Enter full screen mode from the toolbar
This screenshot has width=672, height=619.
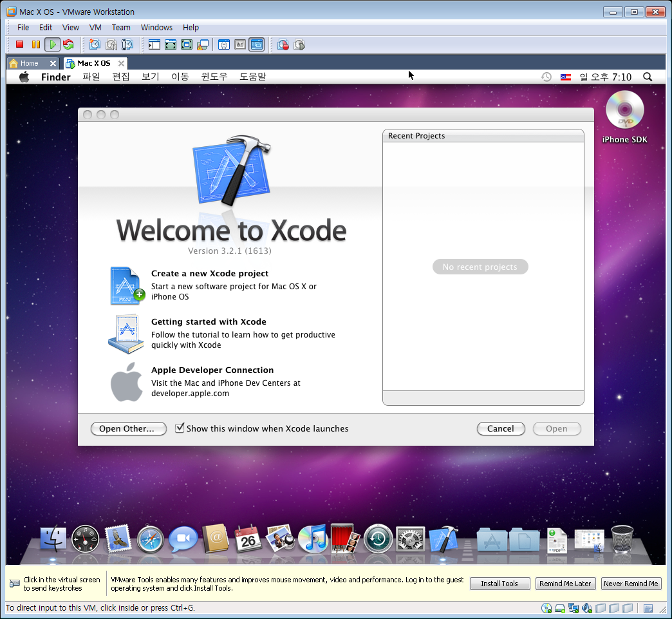coord(187,44)
